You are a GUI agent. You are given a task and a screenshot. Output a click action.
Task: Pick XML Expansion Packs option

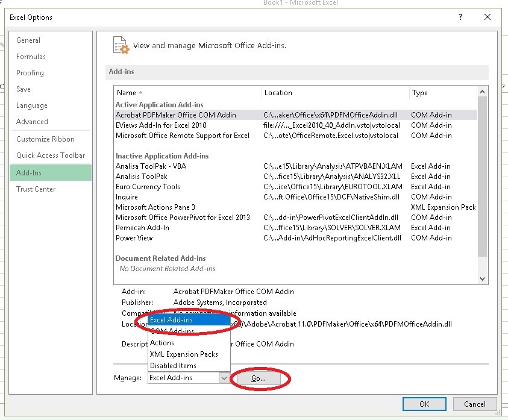(x=184, y=354)
